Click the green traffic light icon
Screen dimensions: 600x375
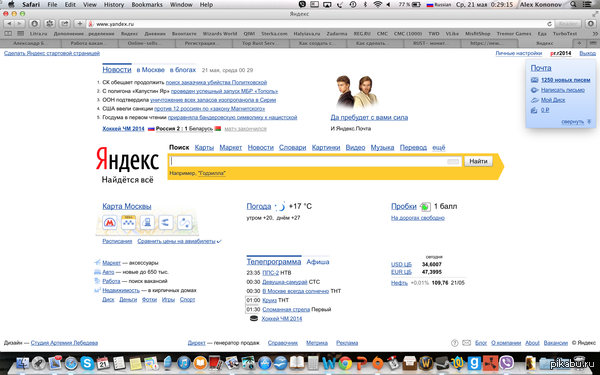tap(425, 207)
